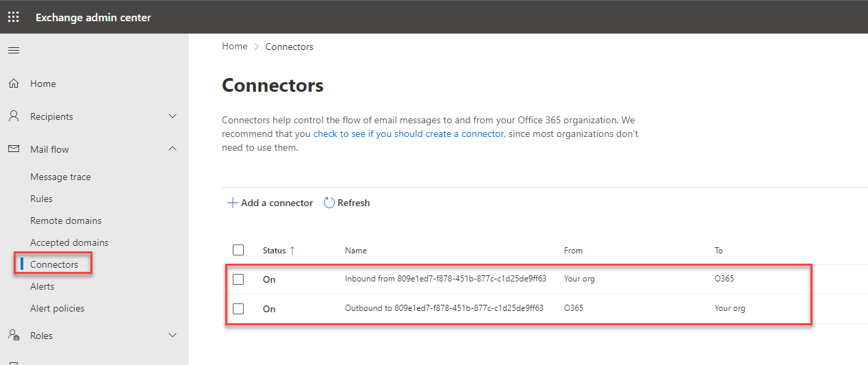Select the Outbound connector row checkbox
The width and height of the screenshot is (868, 365).
coord(238,309)
